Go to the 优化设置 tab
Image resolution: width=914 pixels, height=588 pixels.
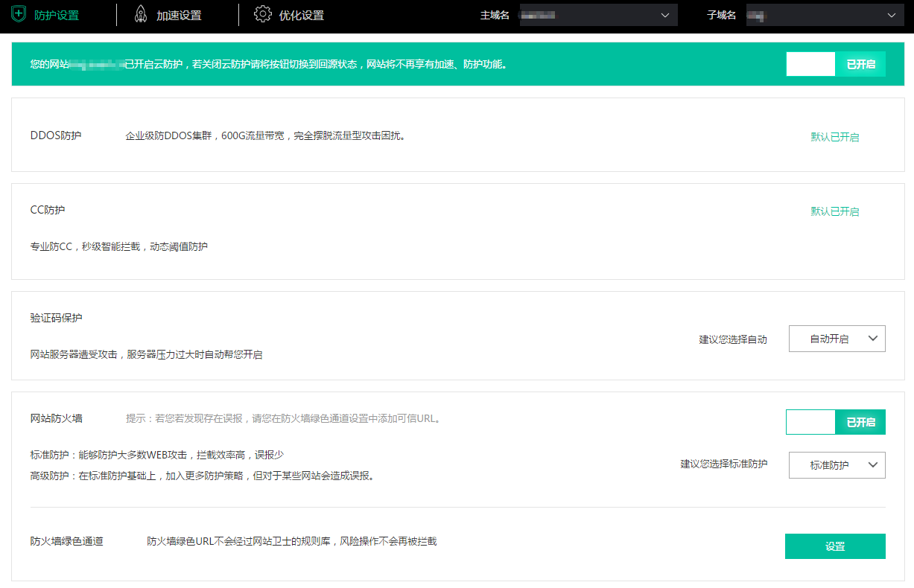tap(301, 16)
